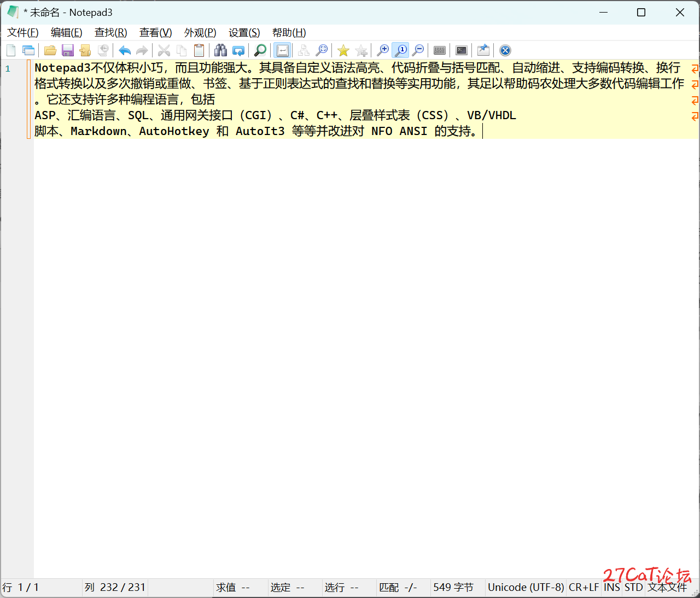This screenshot has width=700, height=598.
Task: Click line number 1 in the margin
Action: pyautogui.click(x=8, y=69)
